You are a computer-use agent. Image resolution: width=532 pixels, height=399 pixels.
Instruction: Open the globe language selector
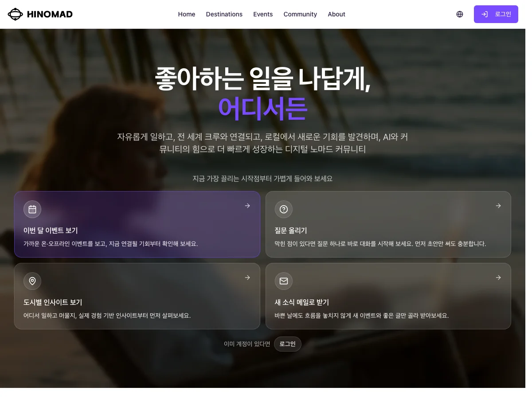pos(460,14)
